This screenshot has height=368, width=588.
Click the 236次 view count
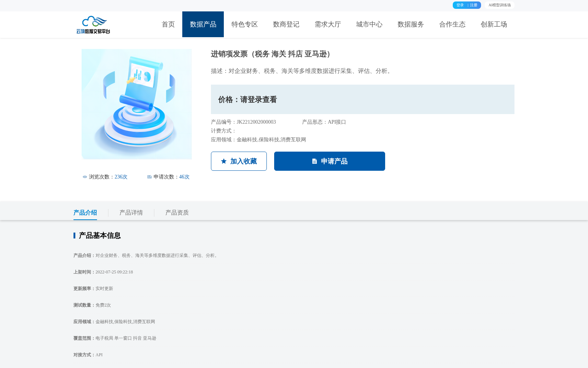point(121,177)
